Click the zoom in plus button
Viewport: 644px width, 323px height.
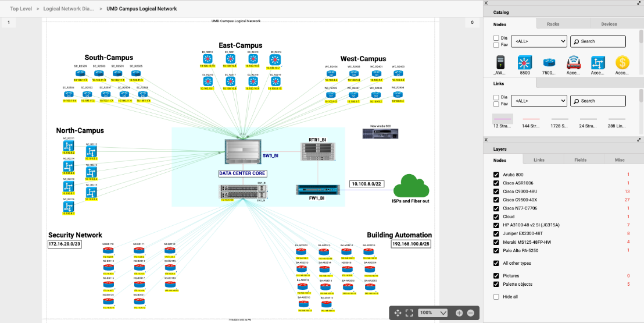(459, 313)
